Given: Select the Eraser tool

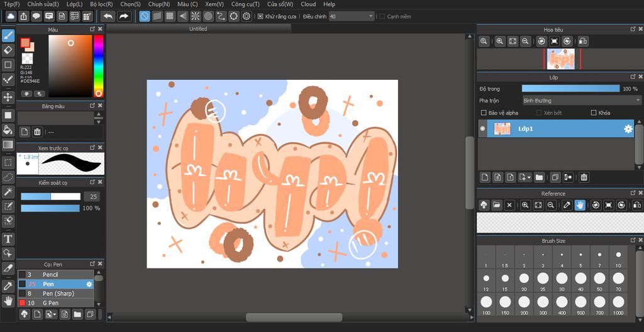Looking at the screenshot, I should 8,50.
